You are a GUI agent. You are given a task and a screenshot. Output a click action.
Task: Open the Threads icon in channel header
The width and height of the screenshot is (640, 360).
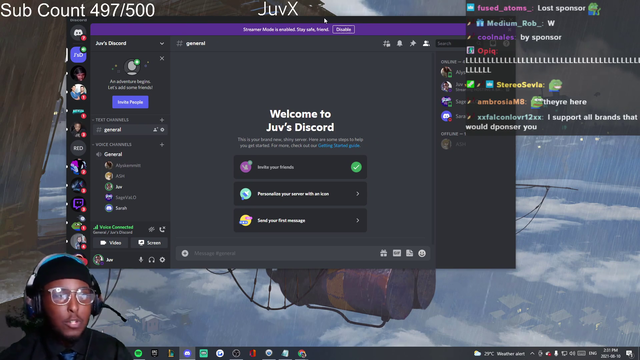point(387,43)
